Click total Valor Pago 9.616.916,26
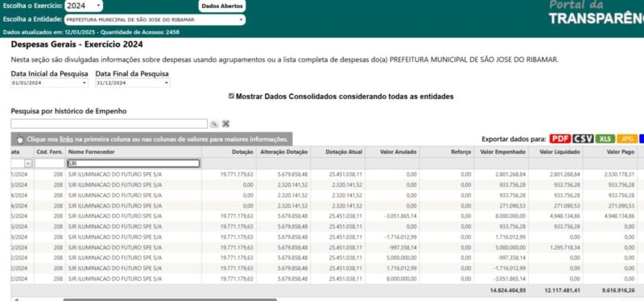This screenshot has width=644, height=301. [618, 291]
